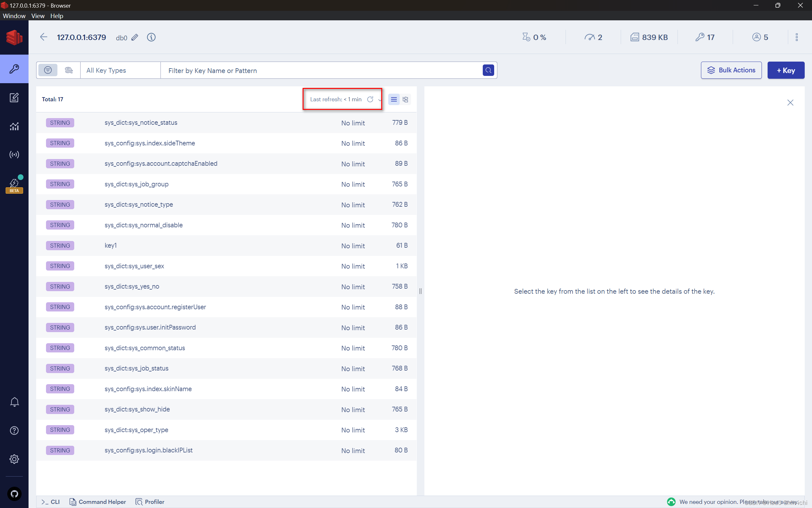Select key sys_config:sys.index.sideTheme
The image size is (812, 508).
coord(226,143)
